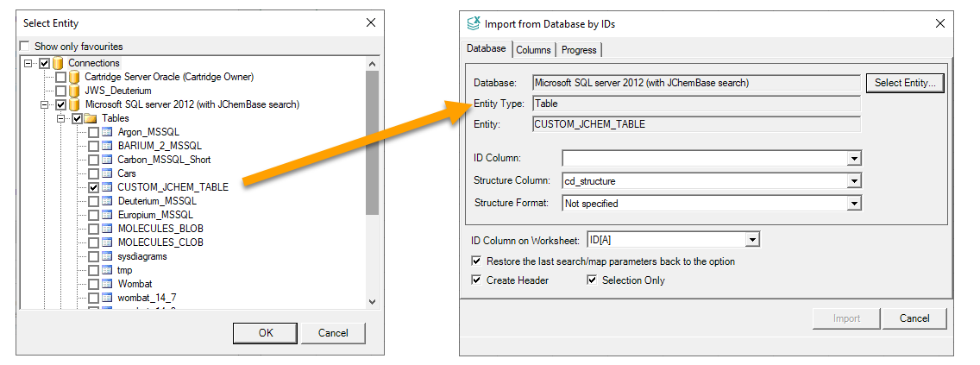Image resolution: width=980 pixels, height=365 pixels.
Task: Switch to the Progress tab
Action: click(579, 50)
